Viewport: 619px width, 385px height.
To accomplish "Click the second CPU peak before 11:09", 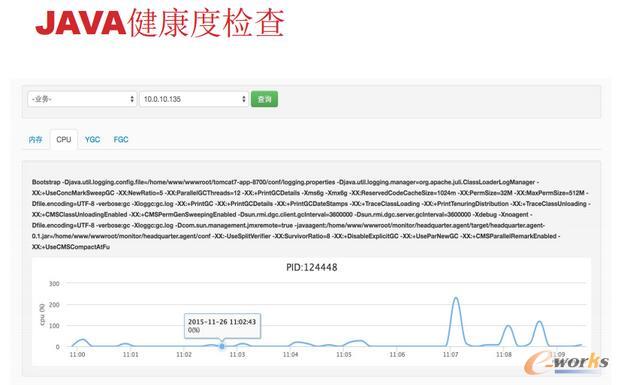I will [539, 322].
